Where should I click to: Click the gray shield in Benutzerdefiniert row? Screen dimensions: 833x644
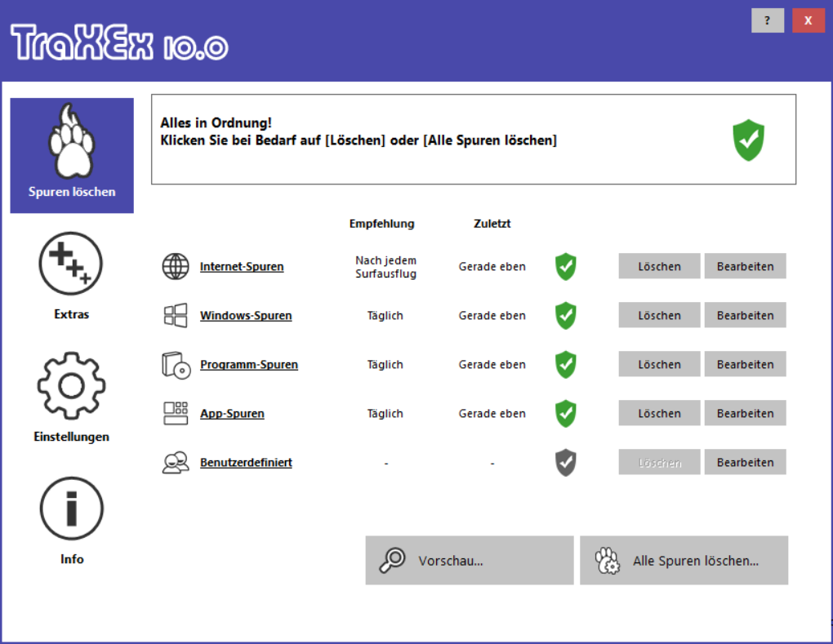[566, 463]
